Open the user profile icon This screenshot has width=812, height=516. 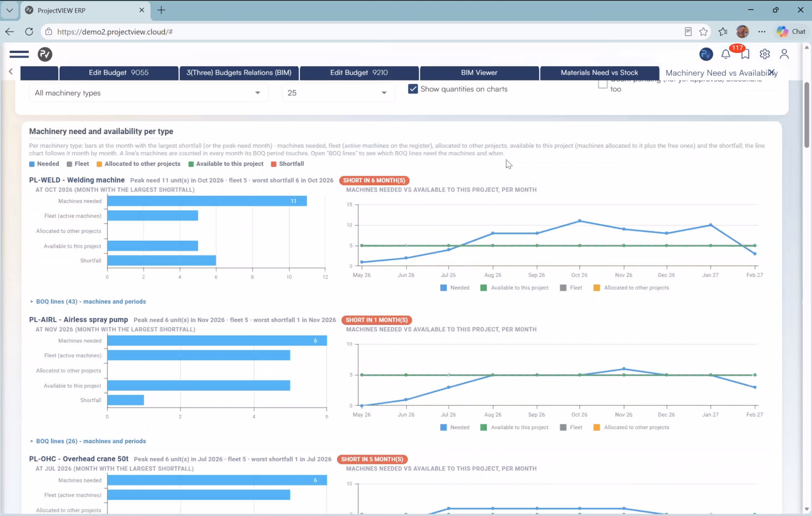(784, 54)
